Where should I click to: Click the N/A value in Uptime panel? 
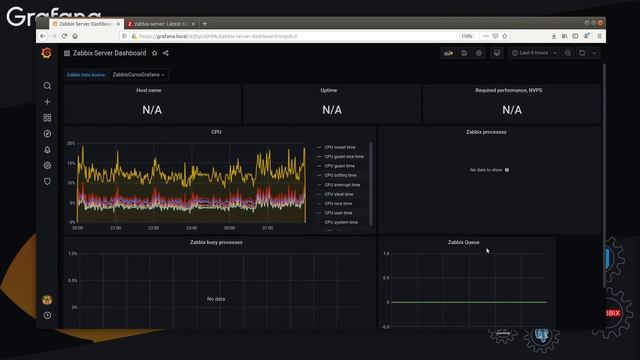[x=332, y=110]
